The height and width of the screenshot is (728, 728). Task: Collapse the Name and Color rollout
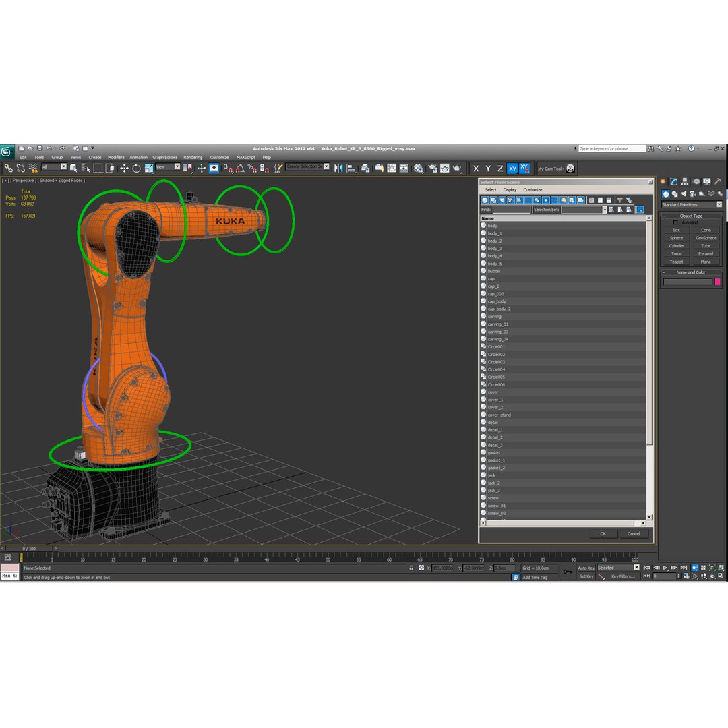pos(691,272)
